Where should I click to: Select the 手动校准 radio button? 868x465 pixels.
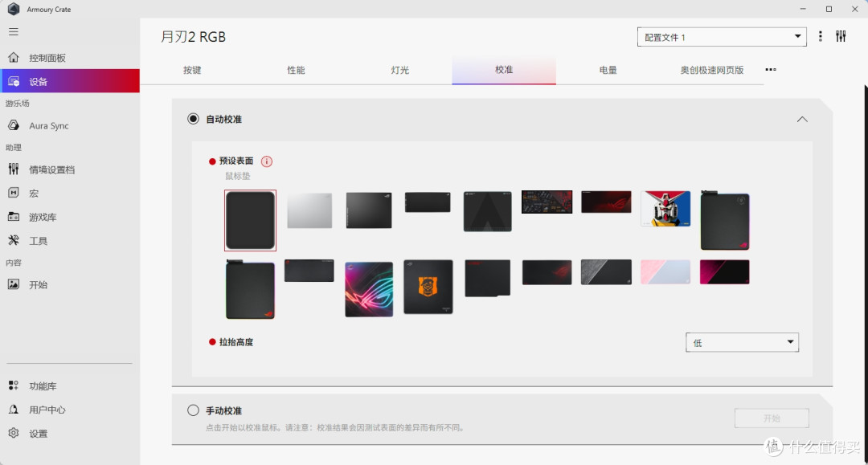193,410
